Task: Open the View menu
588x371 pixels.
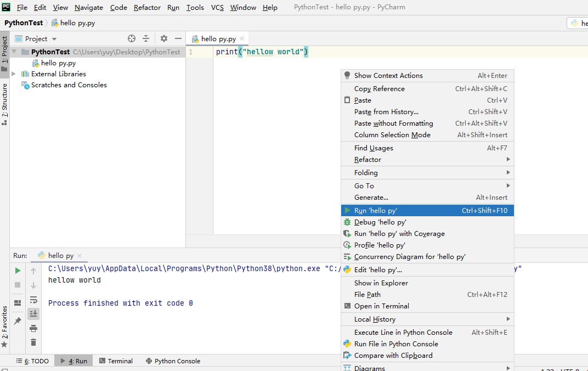Action: [x=60, y=8]
